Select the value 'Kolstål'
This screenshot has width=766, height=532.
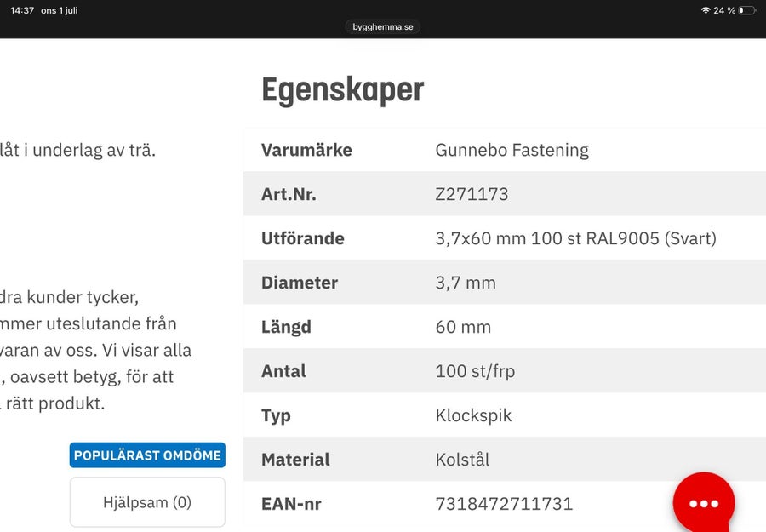(462, 460)
